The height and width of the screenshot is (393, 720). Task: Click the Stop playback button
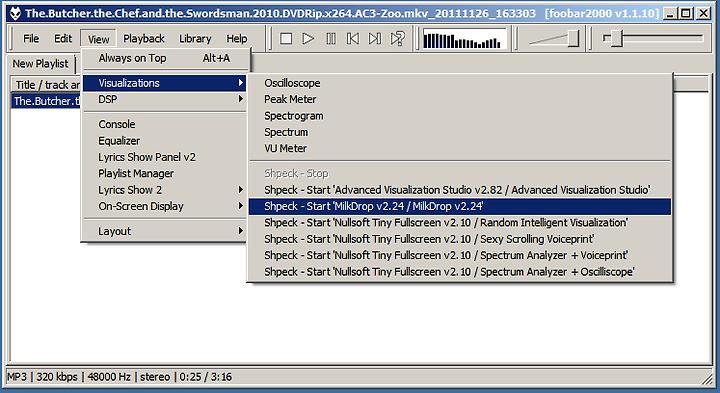click(286, 39)
